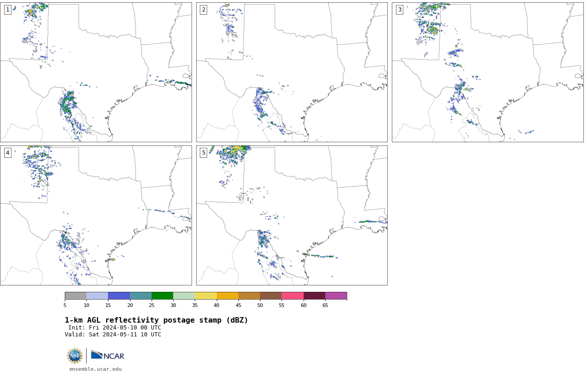Click the 'Valid: Sat 2024-05-11 10 UTC' text
Image resolution: width=588 pixels, height=374 pixels.
tap(113, 335)
